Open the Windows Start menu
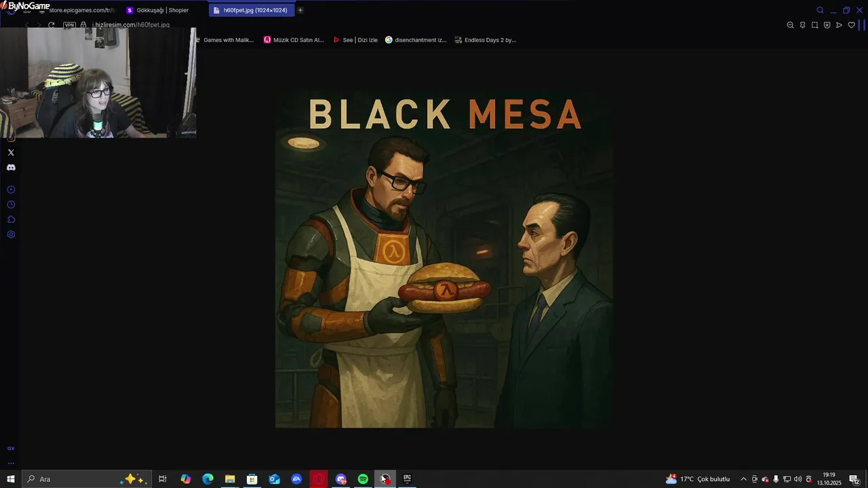 [11, 479]
